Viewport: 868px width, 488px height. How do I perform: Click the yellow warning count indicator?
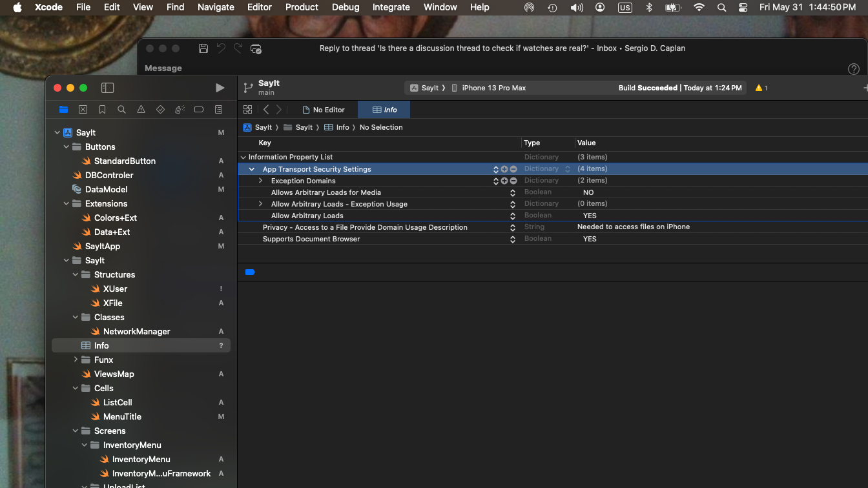(x=761, y=88)
